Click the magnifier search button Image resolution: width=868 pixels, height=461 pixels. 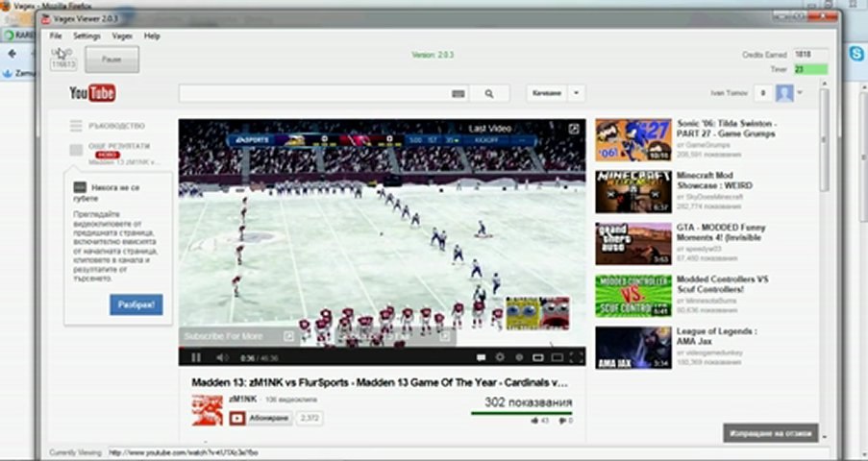489,93
